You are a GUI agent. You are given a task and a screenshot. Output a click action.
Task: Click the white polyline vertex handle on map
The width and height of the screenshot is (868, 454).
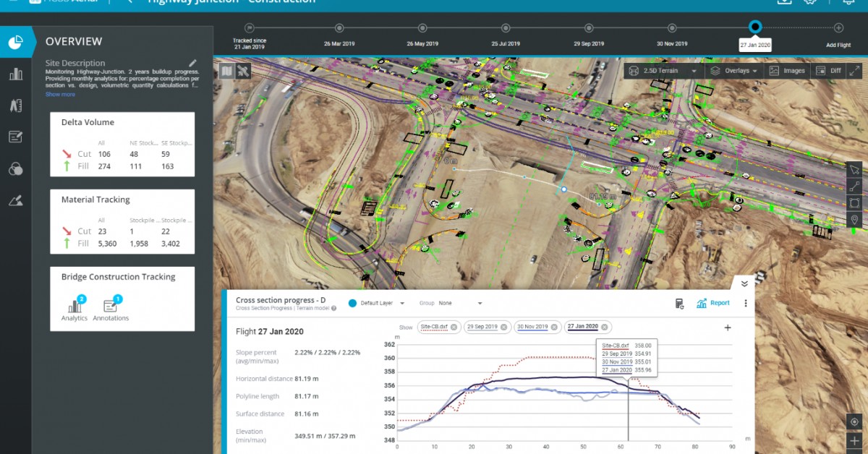tap(563, 189)
